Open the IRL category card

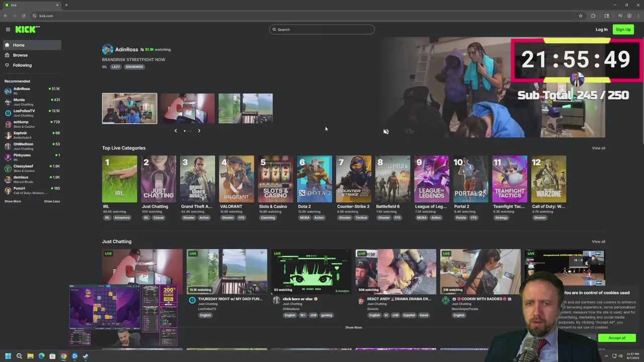pos(119,179)
